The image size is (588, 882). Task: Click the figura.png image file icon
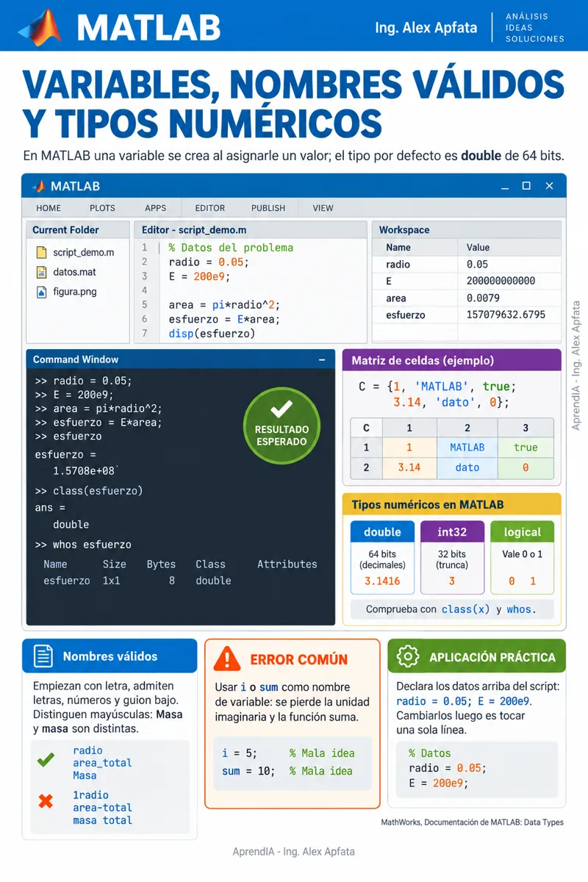[41, 292]
